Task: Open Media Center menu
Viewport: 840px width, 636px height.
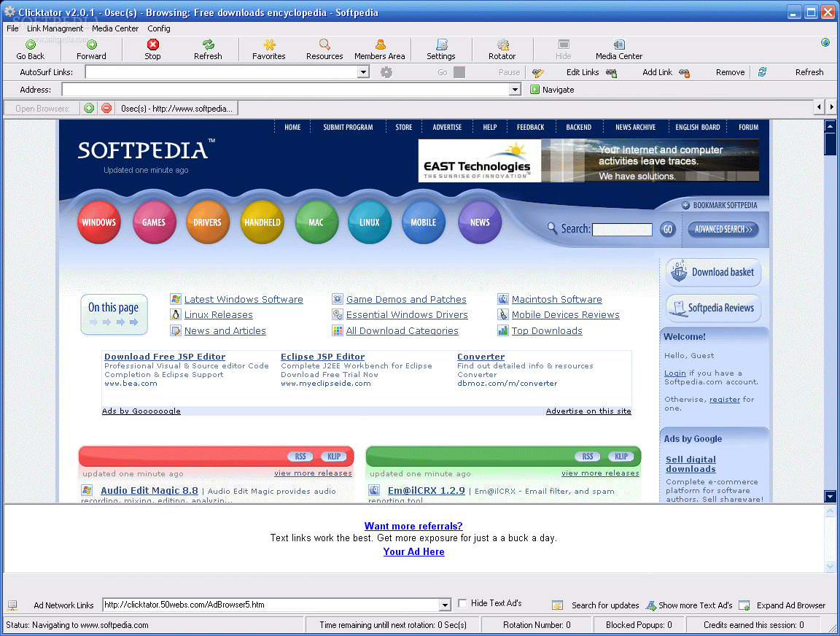Action: pos(115,28)
